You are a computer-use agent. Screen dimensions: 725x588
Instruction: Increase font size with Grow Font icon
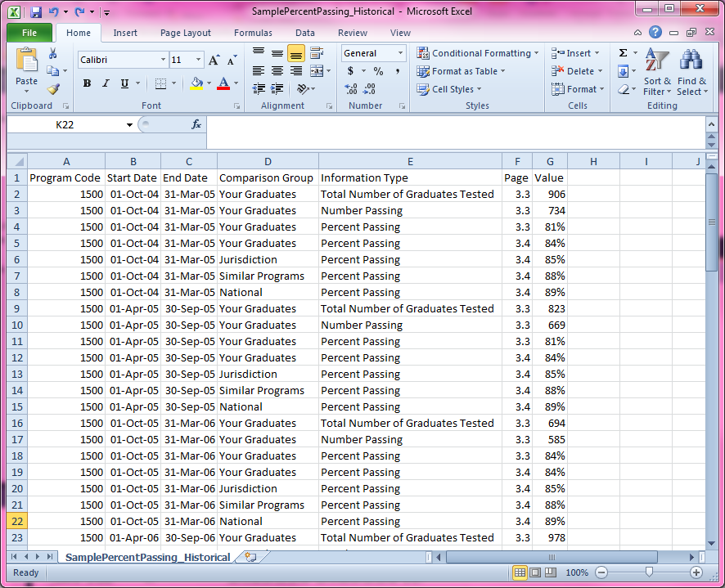tap(214, 60)
